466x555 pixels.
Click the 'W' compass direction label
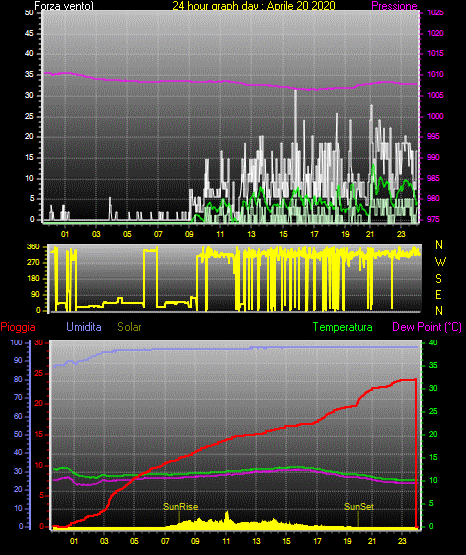coord(440,262)
